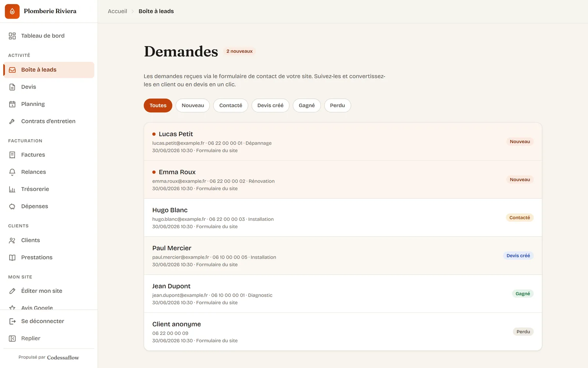Click the Planning calendar icon
Viewport: 588px width, 368px height.
click(12, 104)
